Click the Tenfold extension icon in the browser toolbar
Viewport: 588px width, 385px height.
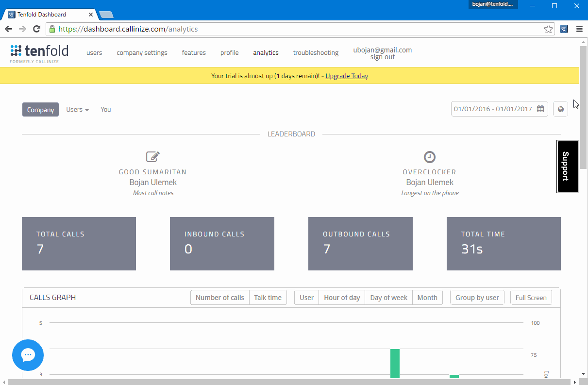tap(564, 29)
